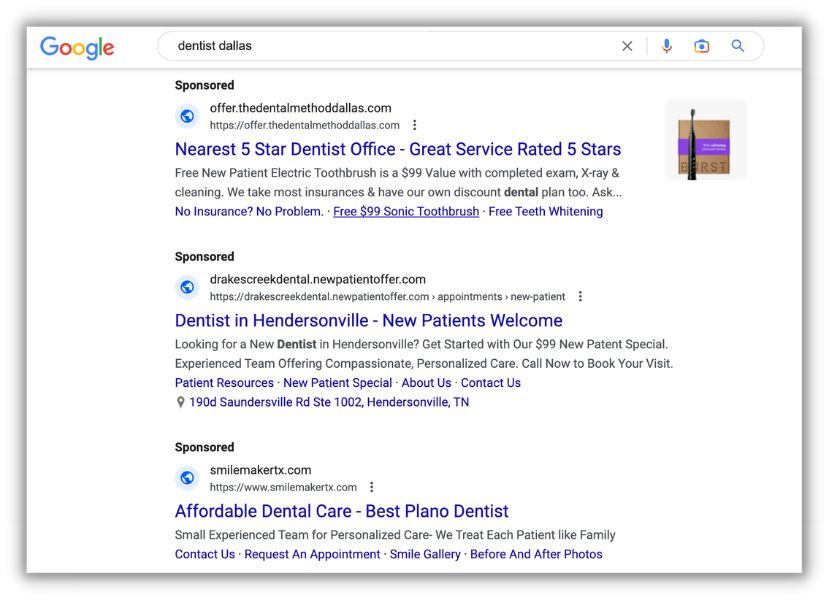
Task: Open image search with camera icon
Action: pyautogui.click(x=701, y=46)
